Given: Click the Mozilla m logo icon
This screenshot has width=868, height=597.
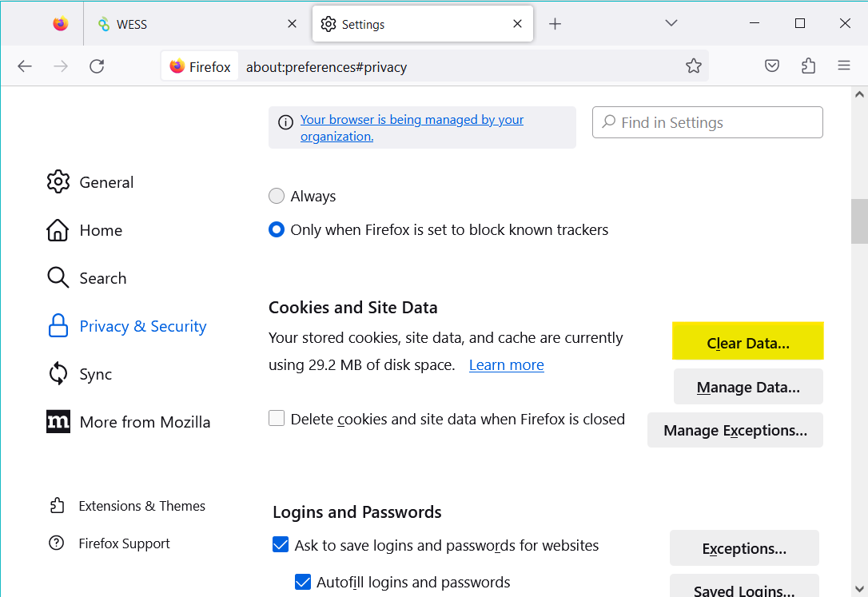Looking at the screenshot, I should click(x=58, y=422).
